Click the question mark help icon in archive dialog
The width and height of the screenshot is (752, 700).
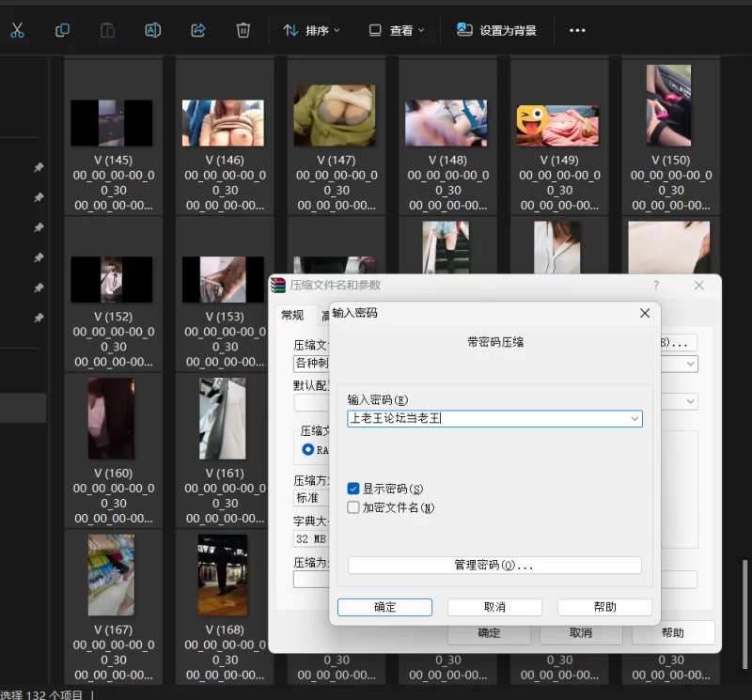[x=656, y=286]
